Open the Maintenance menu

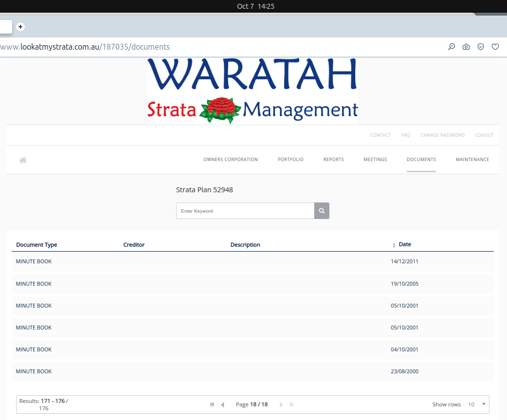472,160
